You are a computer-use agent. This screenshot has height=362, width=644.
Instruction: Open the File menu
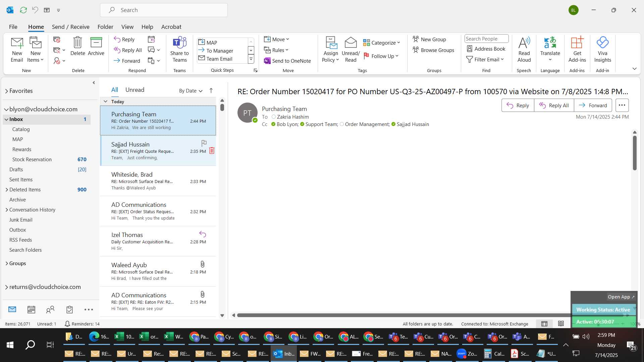[13, 27]
